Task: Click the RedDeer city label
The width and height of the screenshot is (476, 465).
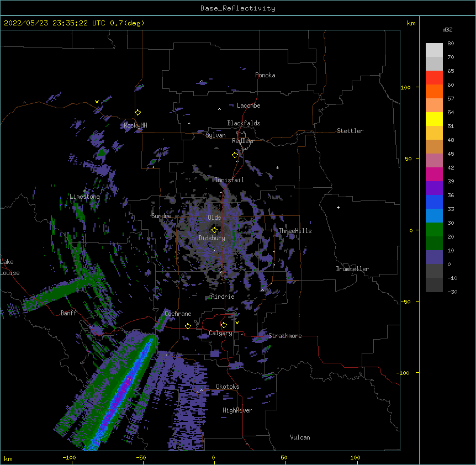Action: tap(243, 141)
